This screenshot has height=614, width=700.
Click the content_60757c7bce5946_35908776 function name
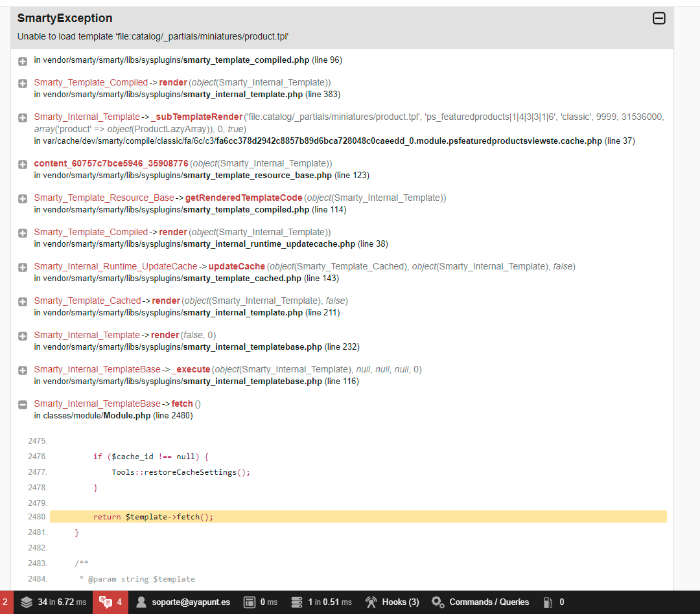[x=111, y=163]
